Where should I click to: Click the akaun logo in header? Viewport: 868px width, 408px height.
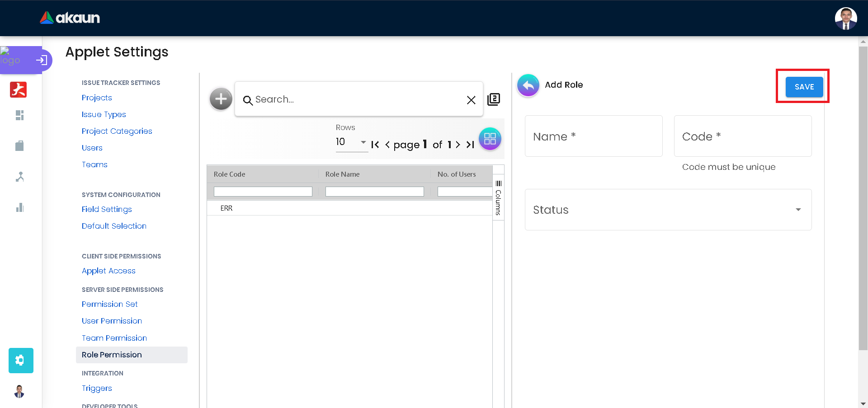70,18
